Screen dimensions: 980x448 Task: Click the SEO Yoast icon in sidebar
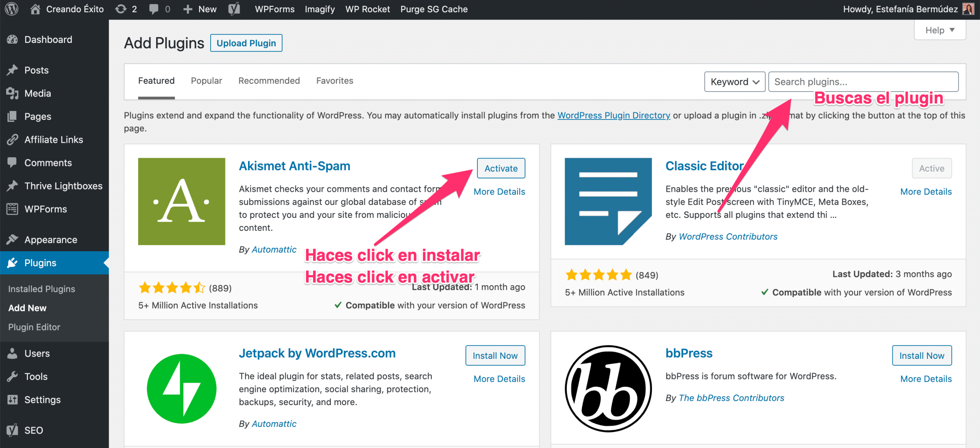click(x=12, y=430)
